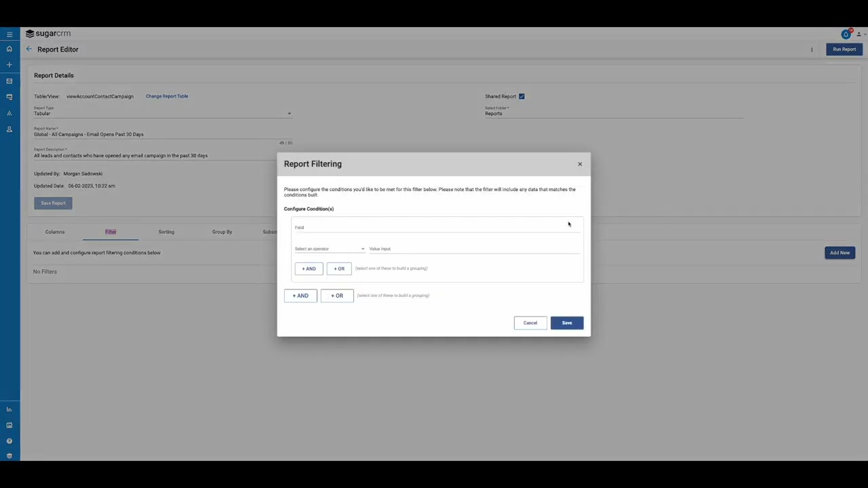Image resolution: width=868 pixels, height=488 pixels.
Task: Click the stacked layers icon at the sidebar bottom
Action: click(x=9, y=455)
